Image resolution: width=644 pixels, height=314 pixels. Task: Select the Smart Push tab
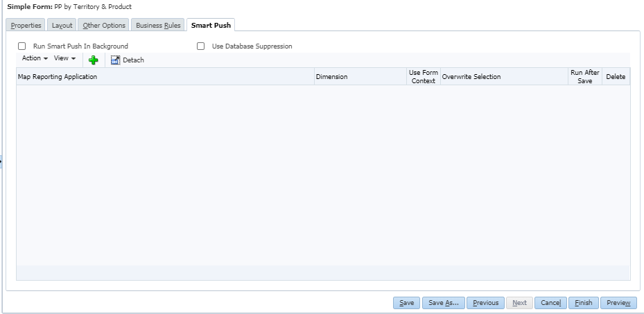(211, 26)
